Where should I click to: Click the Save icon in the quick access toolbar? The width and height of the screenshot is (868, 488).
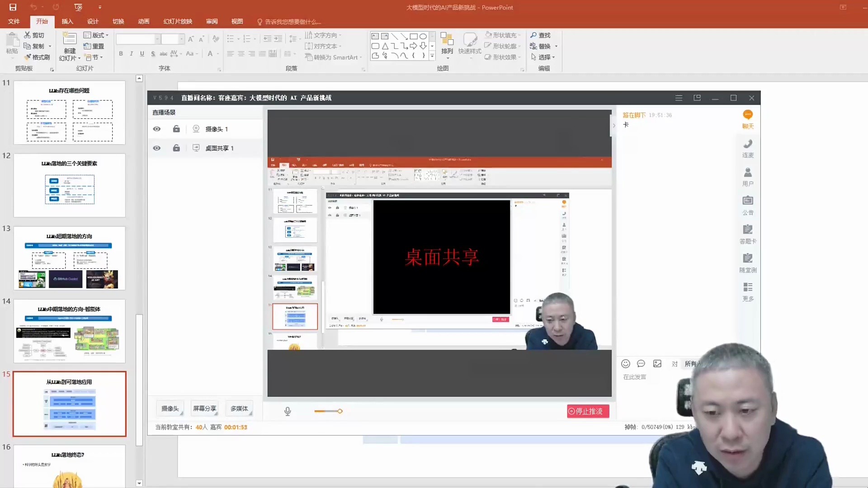coord(13,7)
